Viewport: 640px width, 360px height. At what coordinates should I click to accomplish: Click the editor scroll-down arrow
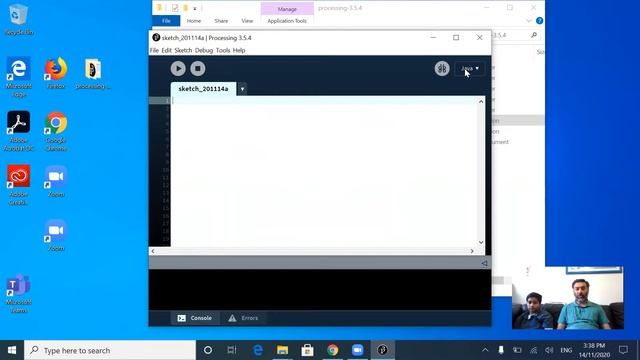point(481,242)
